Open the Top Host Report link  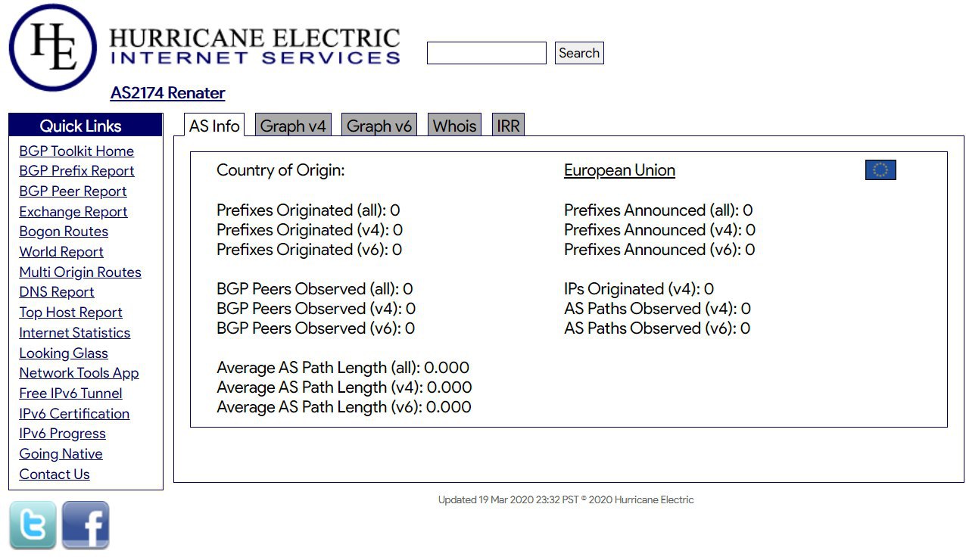point(70,313)
